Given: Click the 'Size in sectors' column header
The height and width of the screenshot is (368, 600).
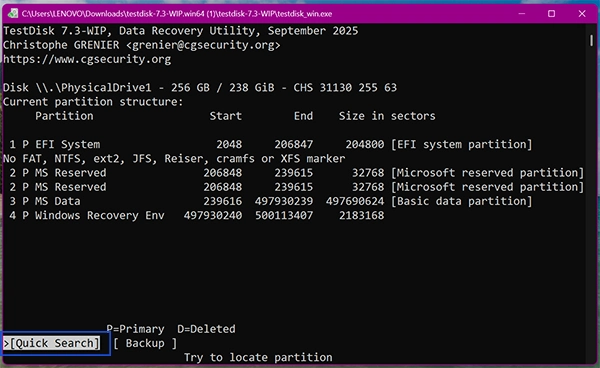Looking at the screenshot, I should click(x=387, y=116).
